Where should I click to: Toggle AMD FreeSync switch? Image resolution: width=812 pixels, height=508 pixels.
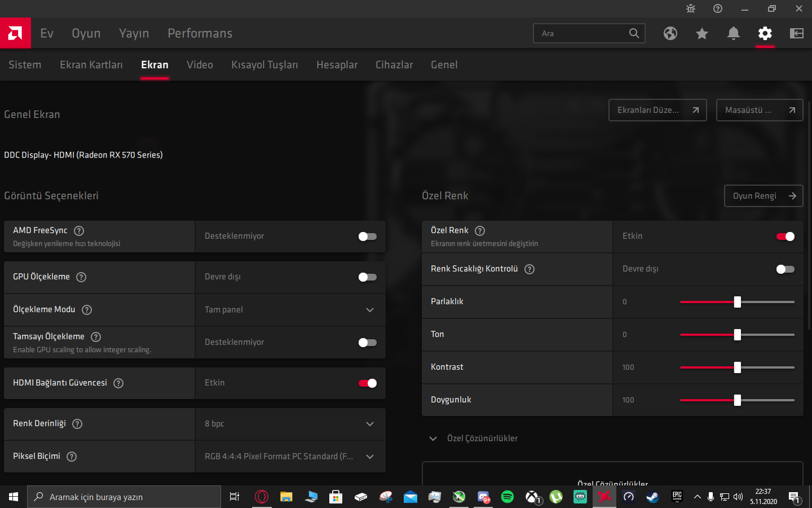click(x=368, y=237)
